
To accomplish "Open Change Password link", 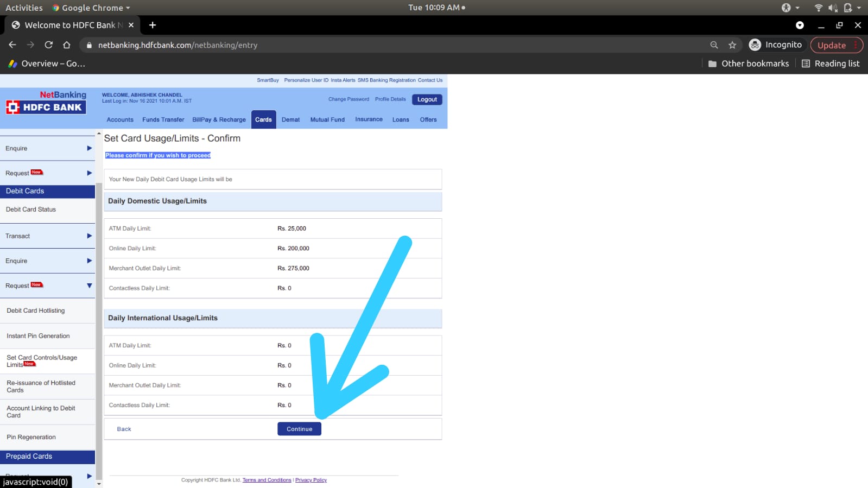I will (349, 99).
